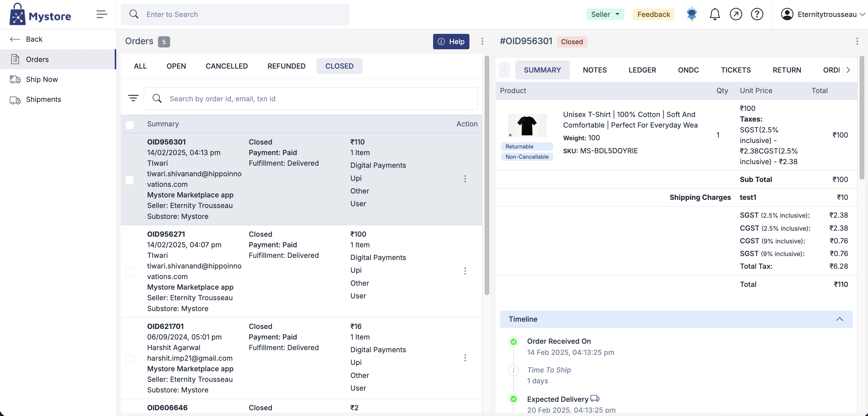Click the Feedback button
The image size is (868, 416).
click(x=653, y=14)
